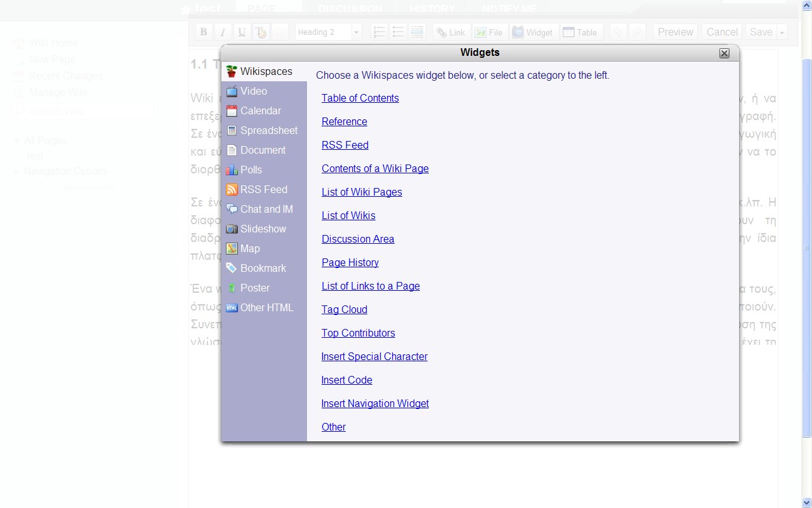
Task: Click the Save button
Action: pyautogui.click(x=761, y=32)
